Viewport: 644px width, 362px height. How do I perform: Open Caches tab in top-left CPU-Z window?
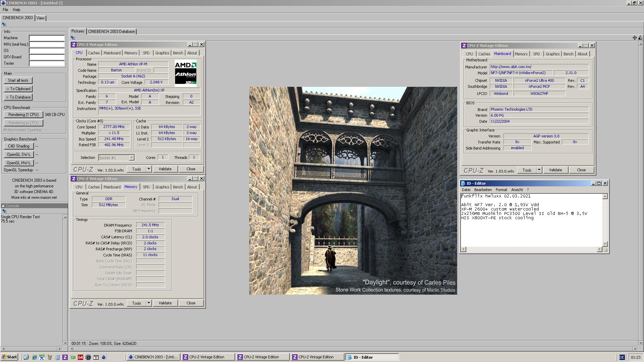click(94, 53)
